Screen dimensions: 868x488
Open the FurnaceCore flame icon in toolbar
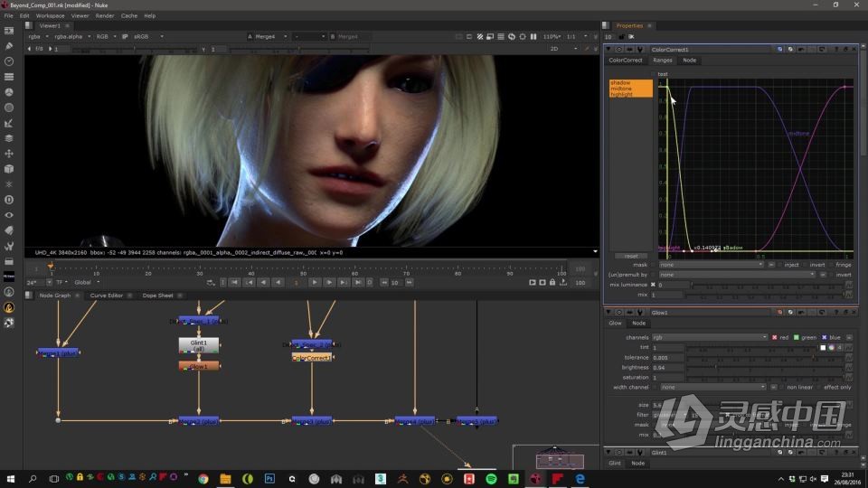pos(9,307)
